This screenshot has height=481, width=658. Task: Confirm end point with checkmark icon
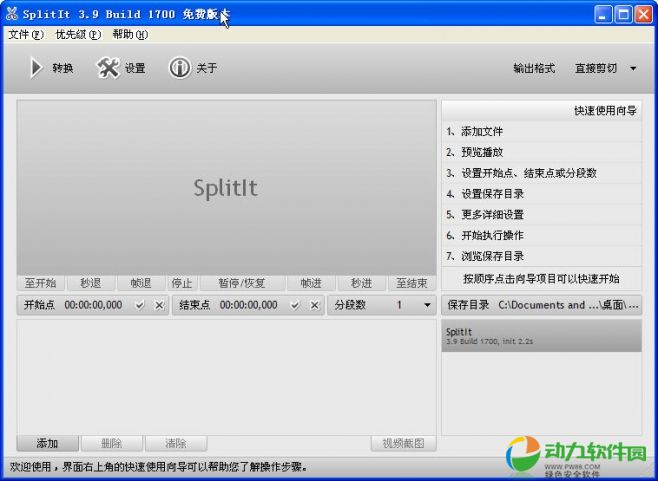295,305
